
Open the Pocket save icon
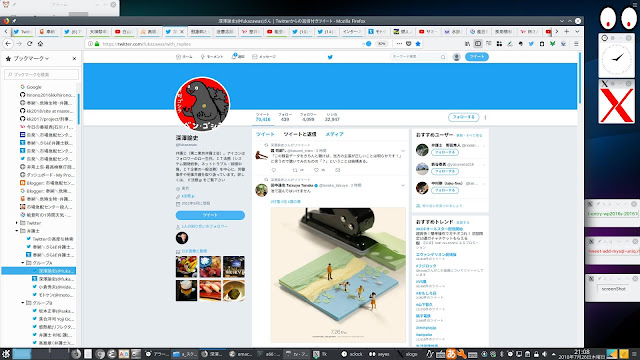coord(409,44)
